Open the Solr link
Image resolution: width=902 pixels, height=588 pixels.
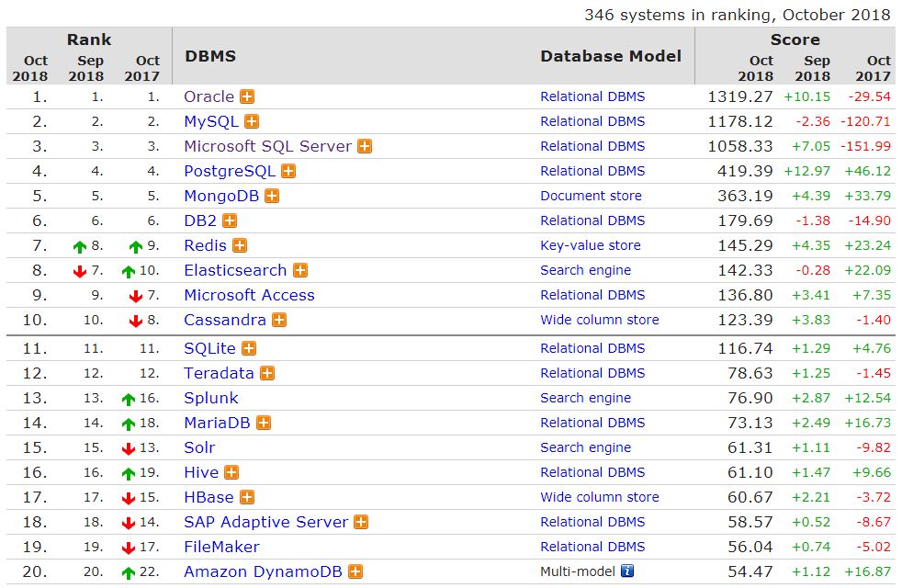coord(199,447)
